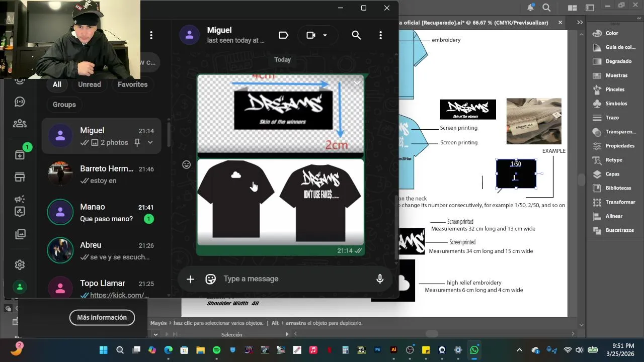Select the Unread chat filter tab
This screenshot has width=644, height=362.
point(90,84)
